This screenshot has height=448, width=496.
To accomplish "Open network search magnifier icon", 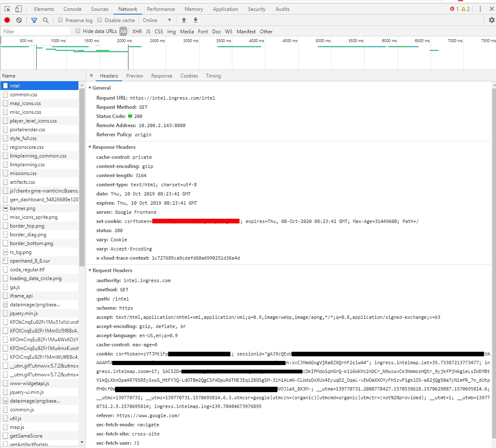I will (46, 20).
